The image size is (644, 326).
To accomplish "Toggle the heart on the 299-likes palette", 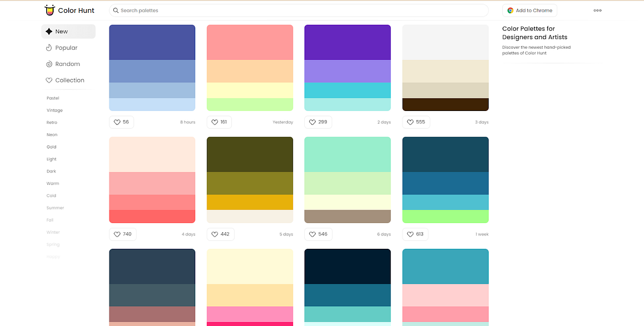I will tap(311, 122).
